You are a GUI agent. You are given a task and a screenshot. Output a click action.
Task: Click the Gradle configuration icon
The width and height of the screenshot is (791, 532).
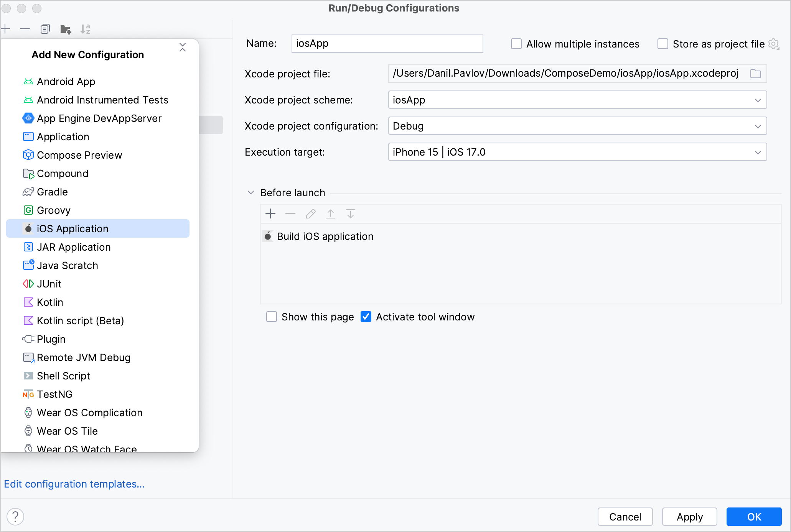click(28, 192)
